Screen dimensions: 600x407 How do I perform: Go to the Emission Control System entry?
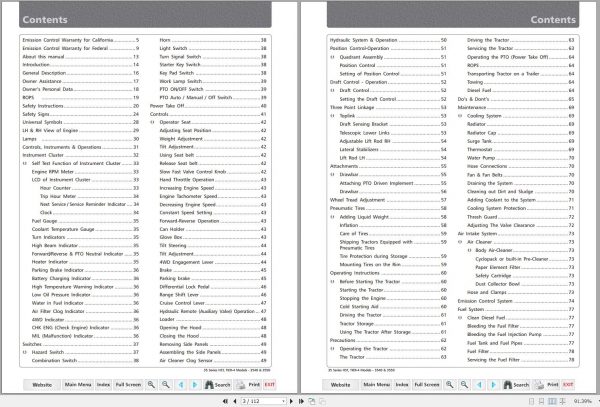[516, 301]
